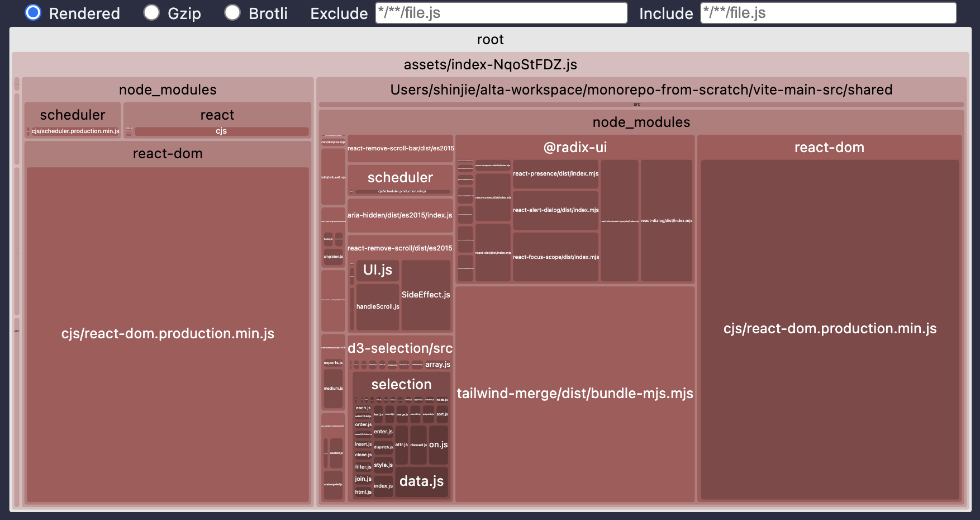Select tailwind-merge/dist/bundle-mjs.mjs block

pyautogui.click(x=575, y=394)
